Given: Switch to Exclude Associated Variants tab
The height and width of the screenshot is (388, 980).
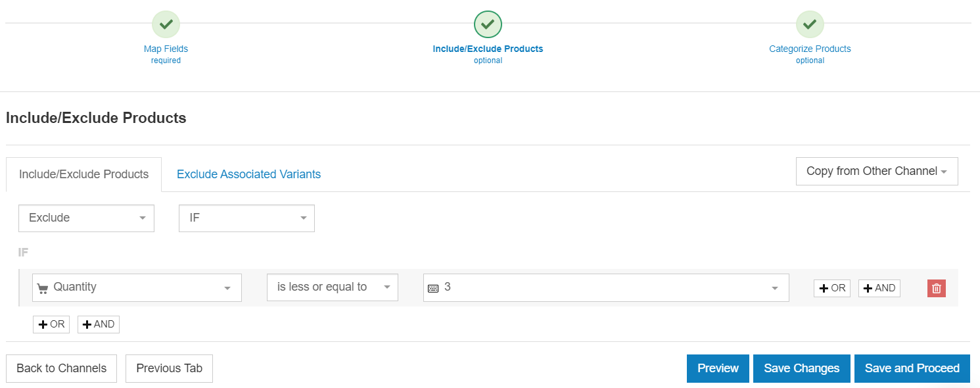Looking at the screenshot, I should pyautogui.click(x=248, y=174).
